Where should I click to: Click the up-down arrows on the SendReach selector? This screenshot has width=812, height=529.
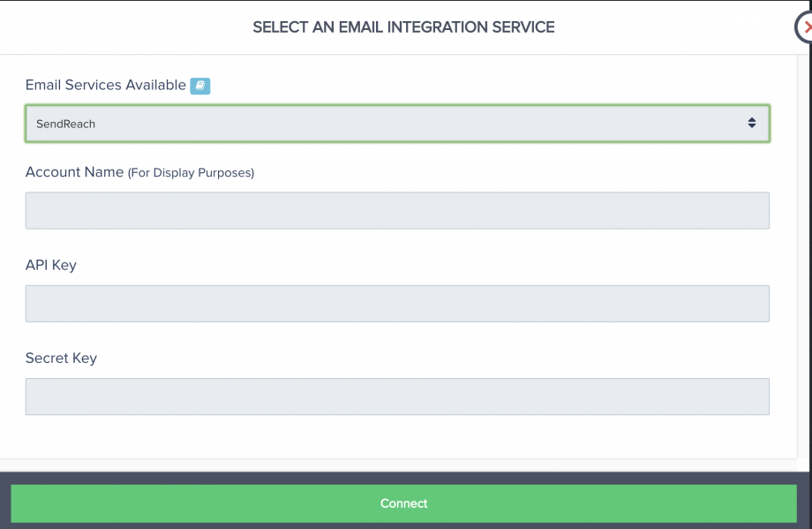click(x=751, y=124)
